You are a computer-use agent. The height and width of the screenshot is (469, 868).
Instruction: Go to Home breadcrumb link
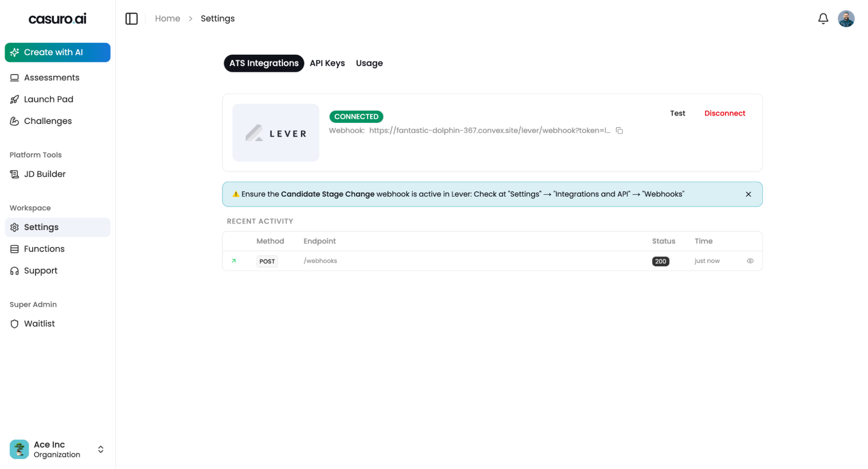pyautogui.click(x=167, y=19)
